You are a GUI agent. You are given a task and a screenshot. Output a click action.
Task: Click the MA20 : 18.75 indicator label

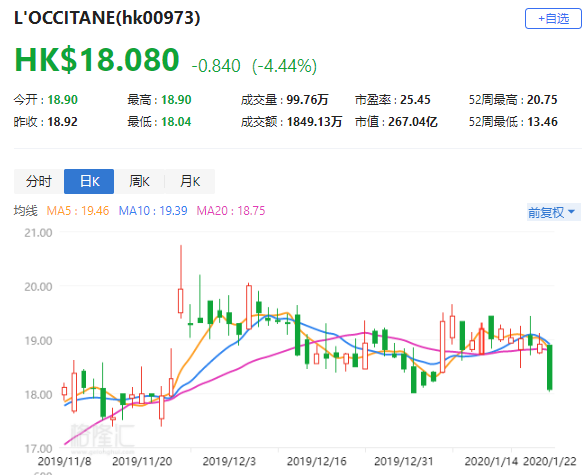[231, 211]
